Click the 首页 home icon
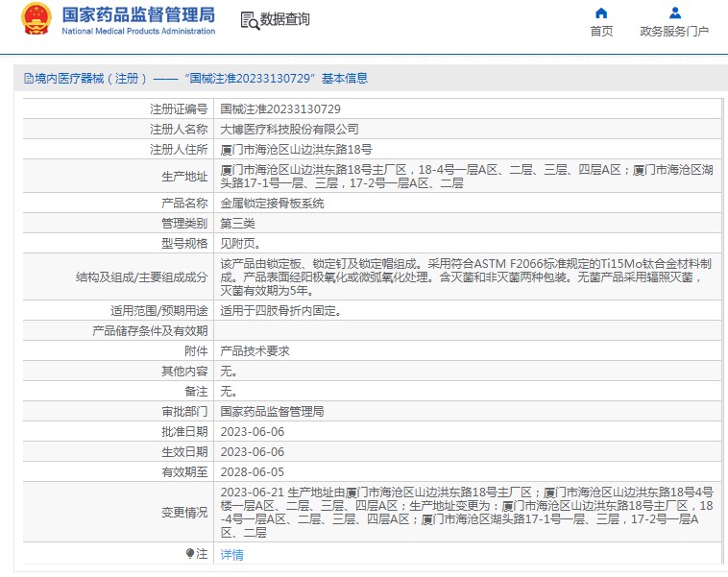The height and width of the screenshot is (577, 728). pos(601,12)
